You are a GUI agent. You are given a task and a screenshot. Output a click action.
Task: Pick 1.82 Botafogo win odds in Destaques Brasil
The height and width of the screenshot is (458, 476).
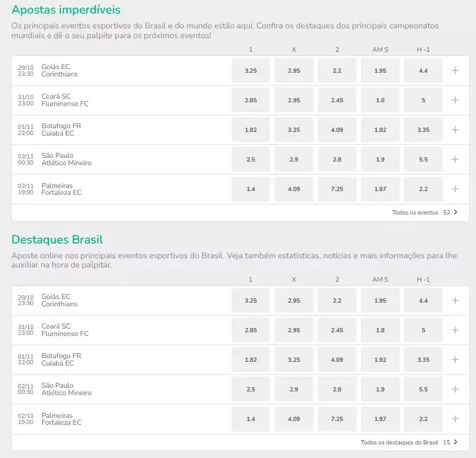click(x=251, y=359)
